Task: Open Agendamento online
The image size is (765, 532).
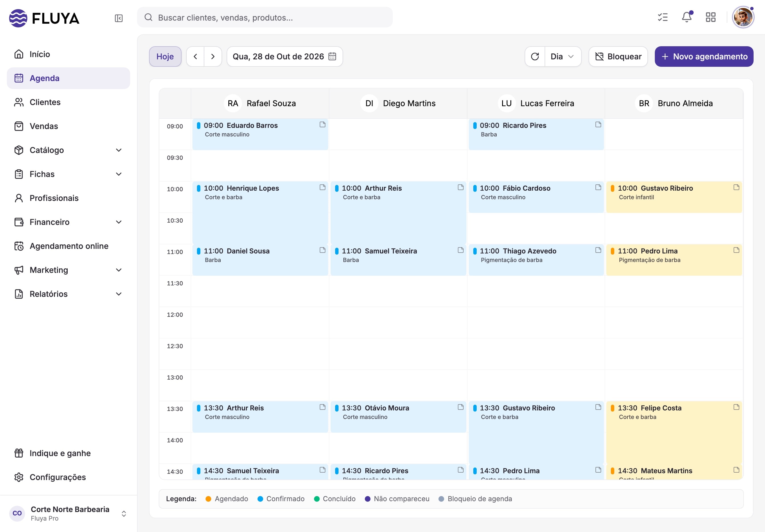Action: tap(68, 246)
